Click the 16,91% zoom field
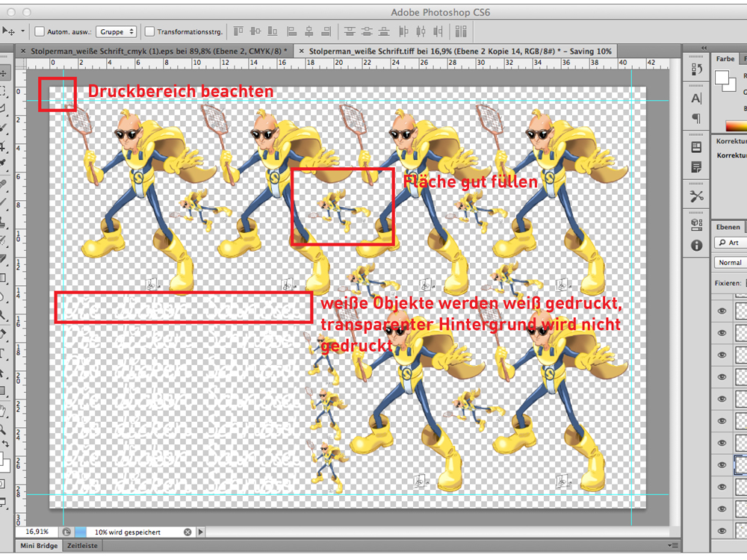This screenshot has height=560, width=747. coord(37,532)
